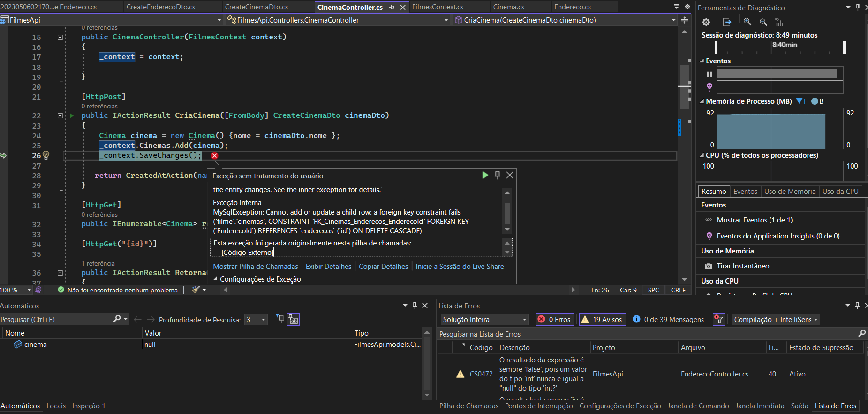Close the Automáticos panel
Screen dimensions: 868x414
[x=425, y=306]
